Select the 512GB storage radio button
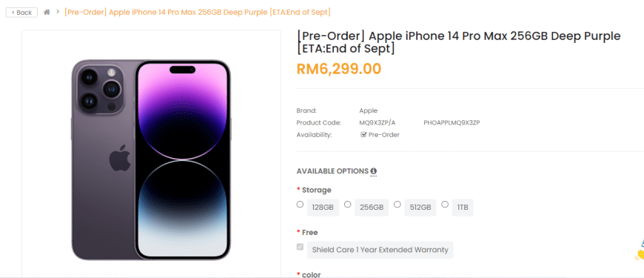Screen dimensions: 644x278 (x=398, y=204)
